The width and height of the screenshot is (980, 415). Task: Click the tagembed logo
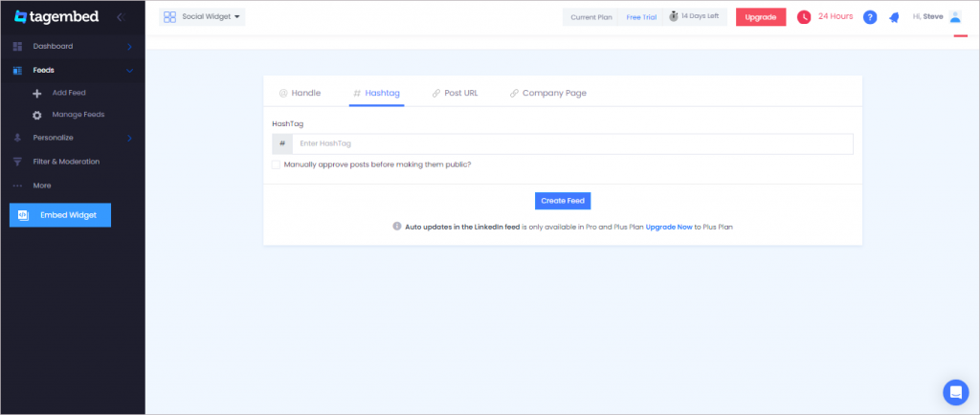(x=56, y=17)
